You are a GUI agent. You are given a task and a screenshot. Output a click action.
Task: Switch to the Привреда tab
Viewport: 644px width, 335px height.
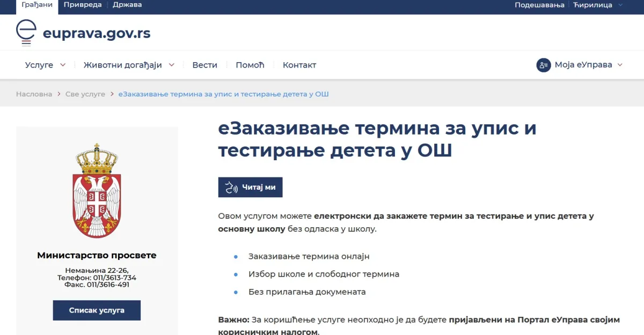(83, 5)
